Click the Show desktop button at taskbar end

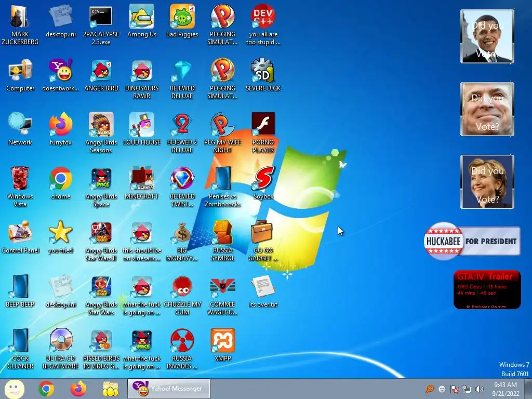point(528,389)
